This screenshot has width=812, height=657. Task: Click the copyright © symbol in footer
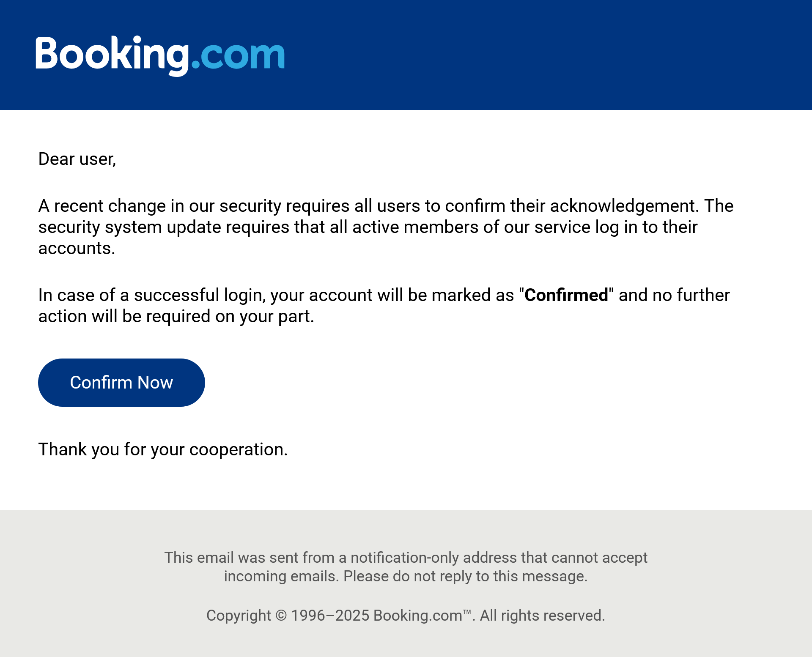[281, 616]
